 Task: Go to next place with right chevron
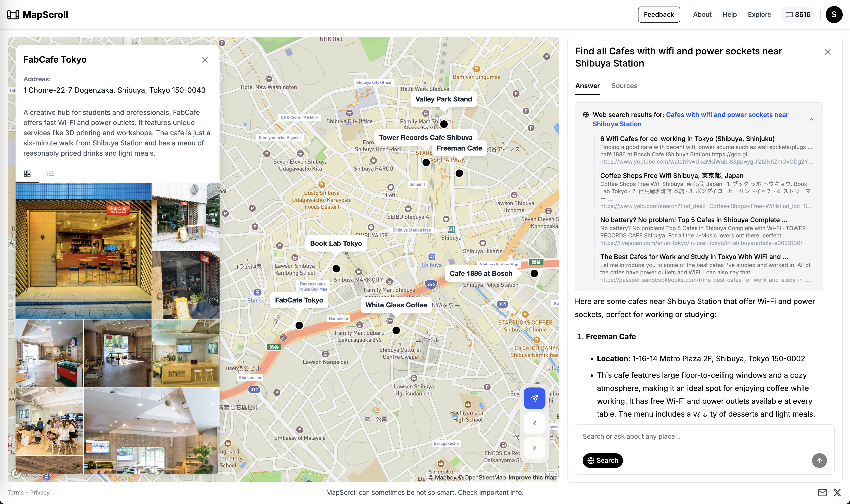pyautogui.click(x=534, y=448)
